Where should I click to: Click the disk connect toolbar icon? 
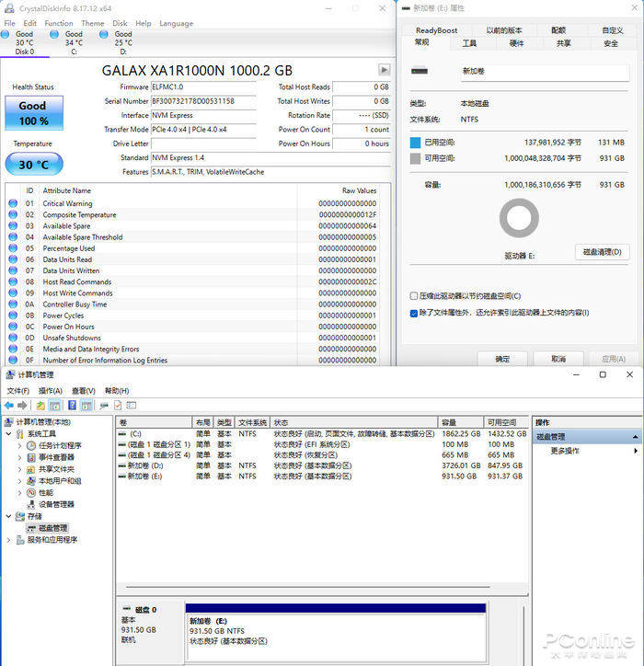coord(104,406)
